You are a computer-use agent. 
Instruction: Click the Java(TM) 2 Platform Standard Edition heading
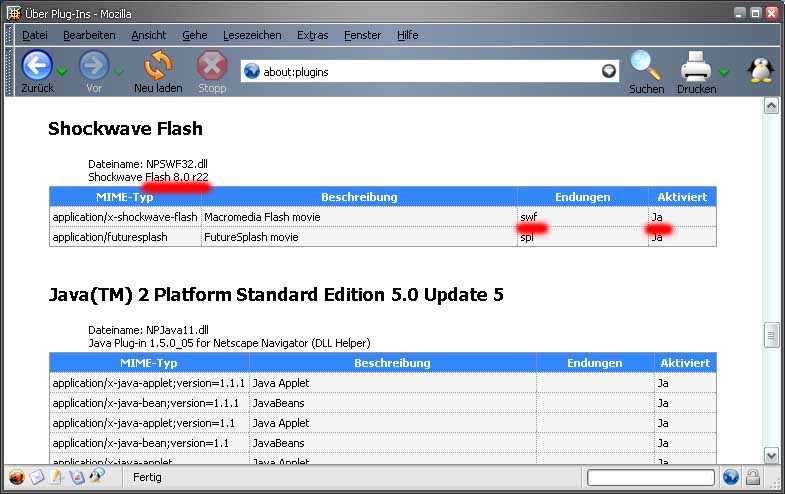(276, 295)
